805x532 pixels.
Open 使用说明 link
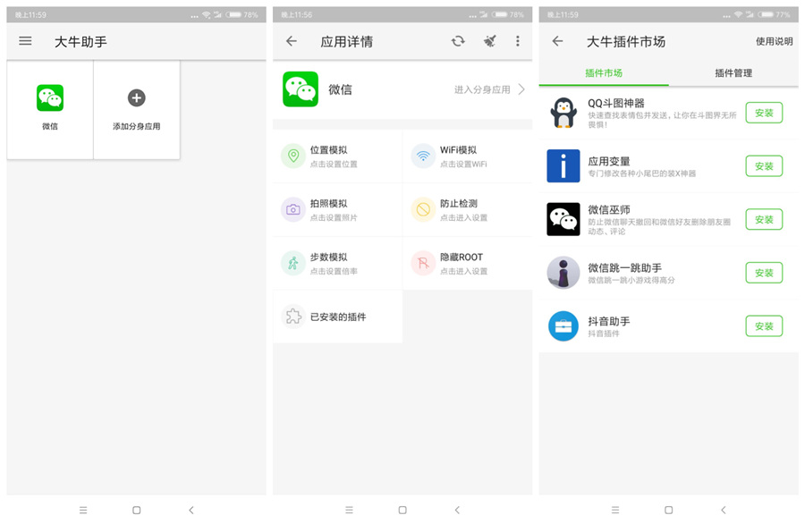[x=774, y=41]
